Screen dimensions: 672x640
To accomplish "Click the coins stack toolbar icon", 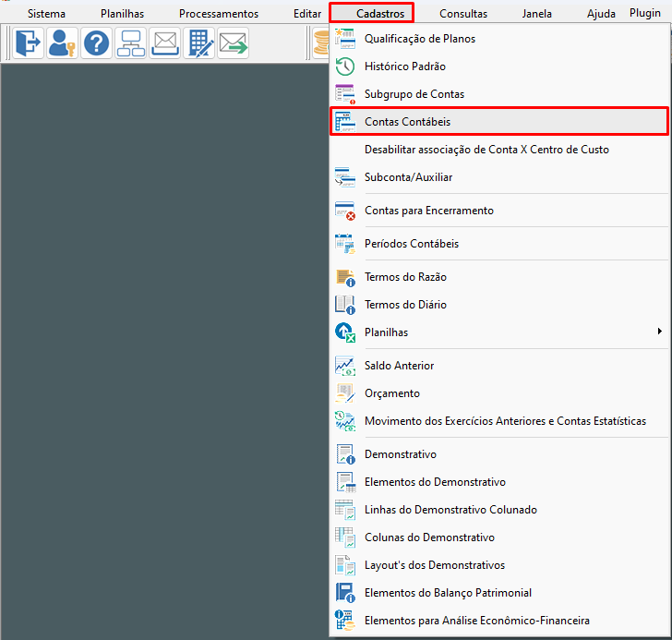I will (x=321, y=42).
